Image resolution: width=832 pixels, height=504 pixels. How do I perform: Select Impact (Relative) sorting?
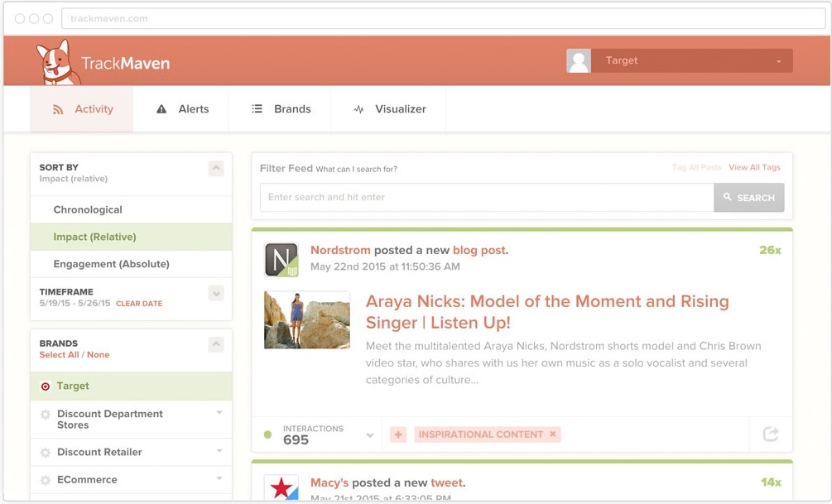point(131,237)
